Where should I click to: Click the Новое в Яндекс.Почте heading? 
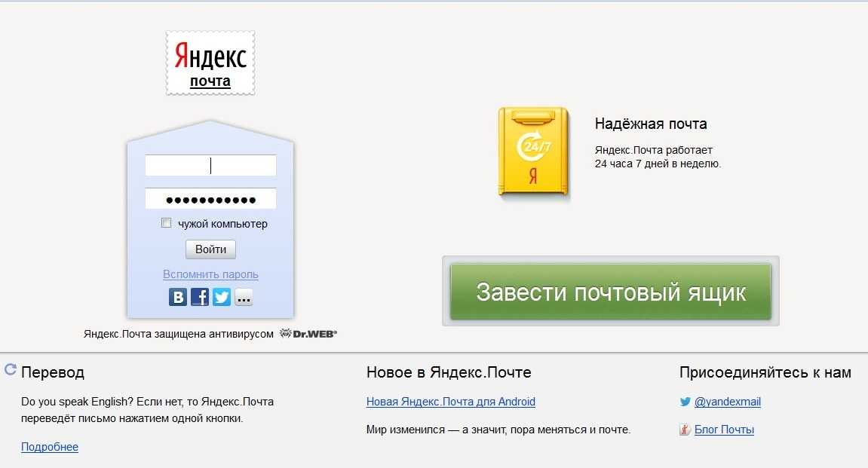pyautogui.click(x=449, y=372)
